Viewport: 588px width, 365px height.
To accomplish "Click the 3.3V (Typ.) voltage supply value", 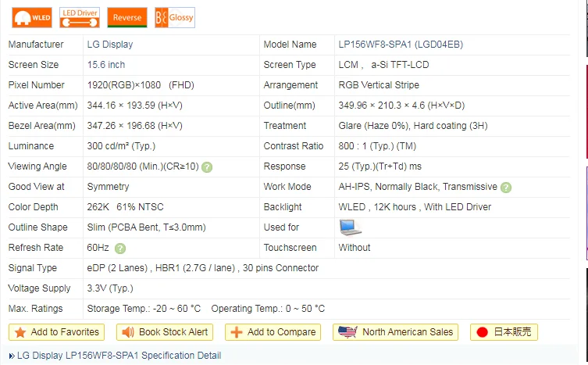I will pyautogui.click(x=110, y=288).
